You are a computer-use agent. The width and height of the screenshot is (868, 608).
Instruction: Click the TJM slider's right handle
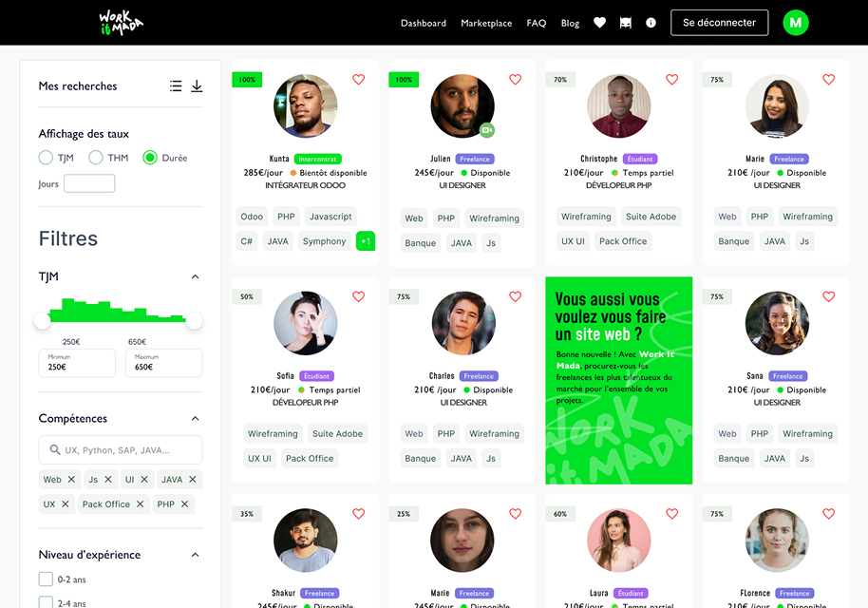[x=194, y=321]
